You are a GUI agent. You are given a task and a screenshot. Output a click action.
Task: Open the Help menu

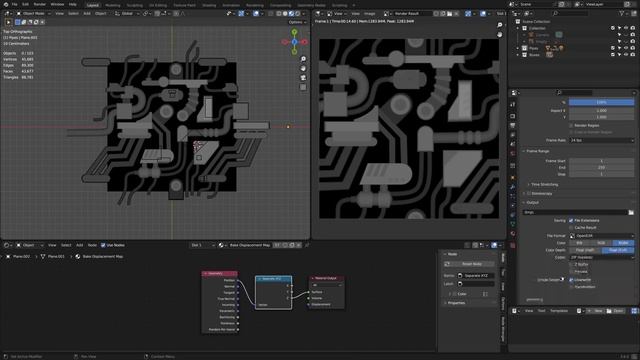coord(73,4)
